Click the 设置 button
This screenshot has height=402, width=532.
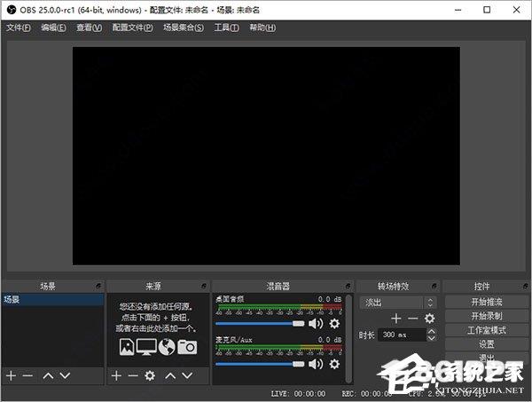click(x=487, y=344)
